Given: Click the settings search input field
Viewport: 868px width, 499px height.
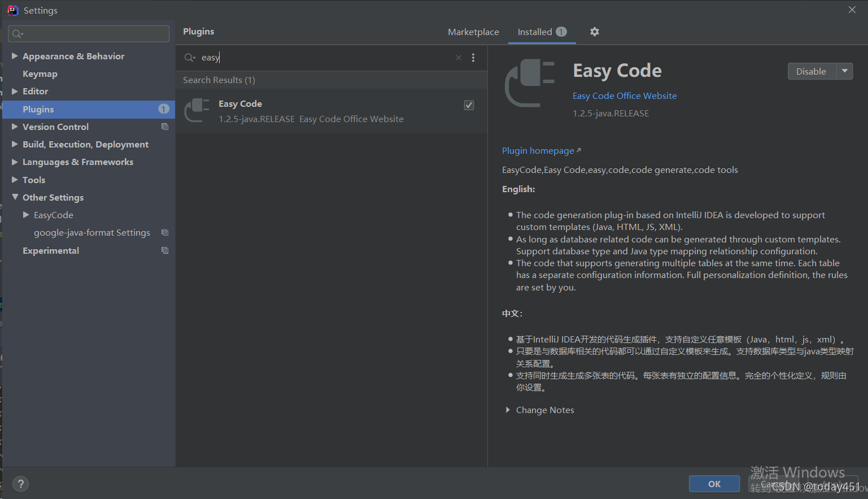Looking at the screenshot, I should tap(89, 34).
